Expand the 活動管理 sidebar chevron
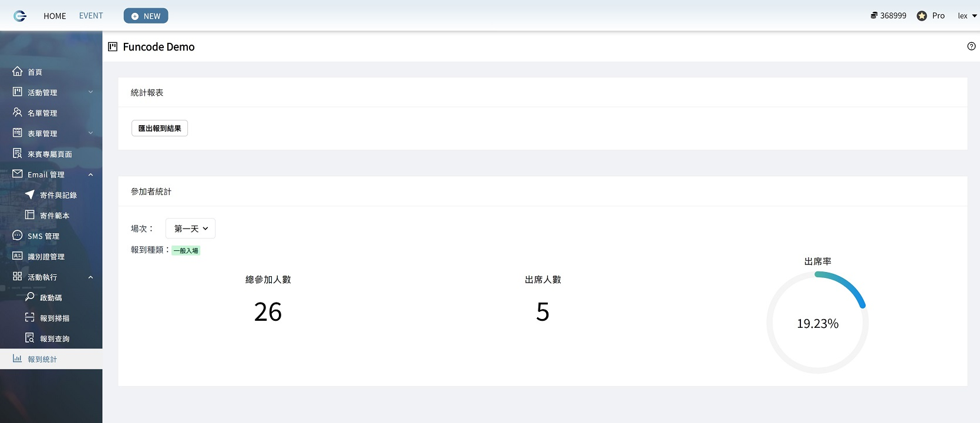Screen dimensions: 980x423 point(90,92)
